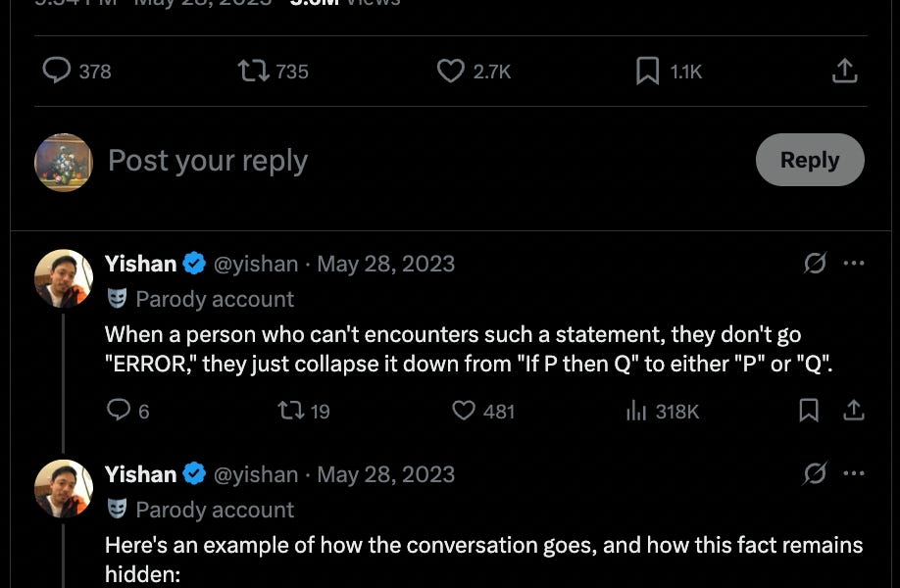
Task: Like the main post with the heart icon
Action: 450,71
